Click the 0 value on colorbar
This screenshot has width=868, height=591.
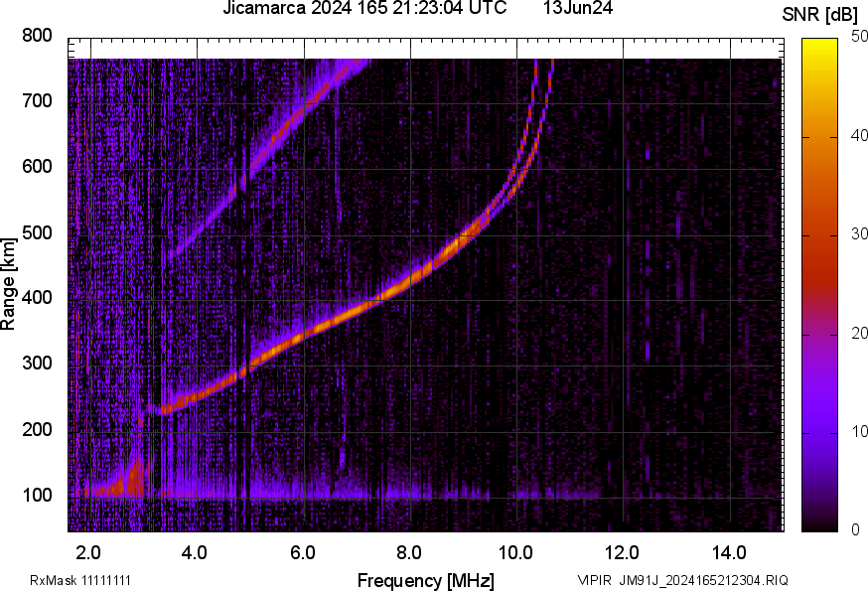pyautogui.click(x=856, y=530)
